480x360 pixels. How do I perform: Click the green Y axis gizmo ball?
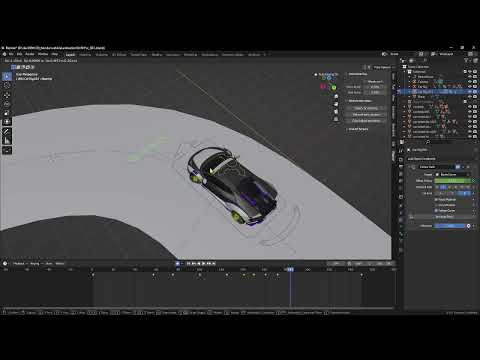tap(334, 88)
